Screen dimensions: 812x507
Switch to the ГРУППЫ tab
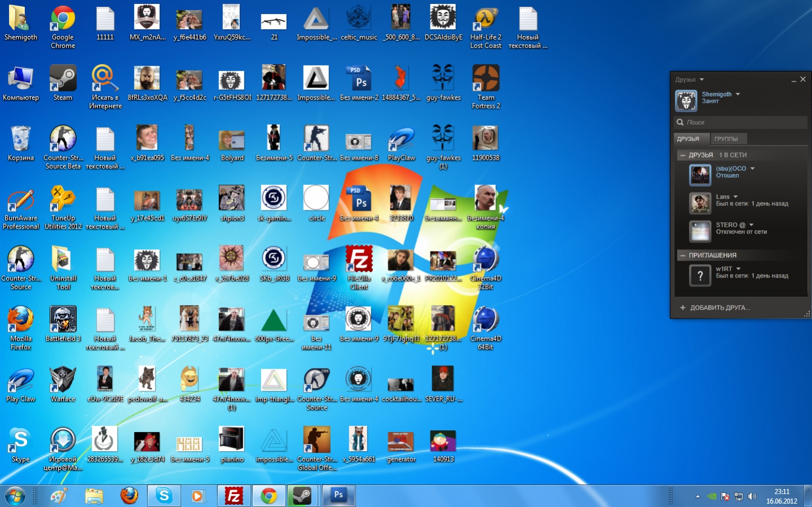pyautogui.click(x=726, y=139)
